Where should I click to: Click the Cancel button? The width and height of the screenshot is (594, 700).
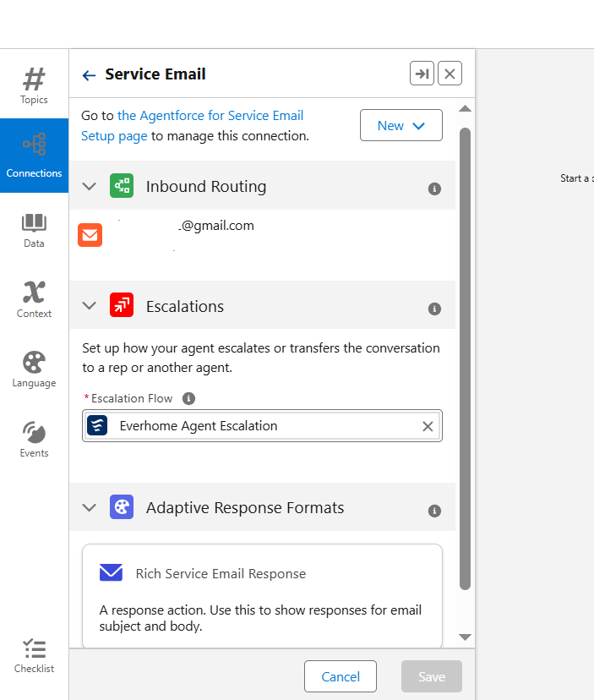click(341, 676)
